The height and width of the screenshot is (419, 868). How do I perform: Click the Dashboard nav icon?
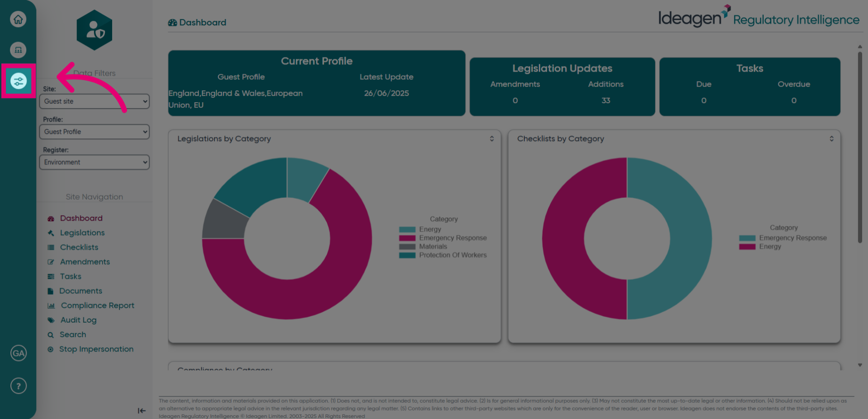[51, 219]
